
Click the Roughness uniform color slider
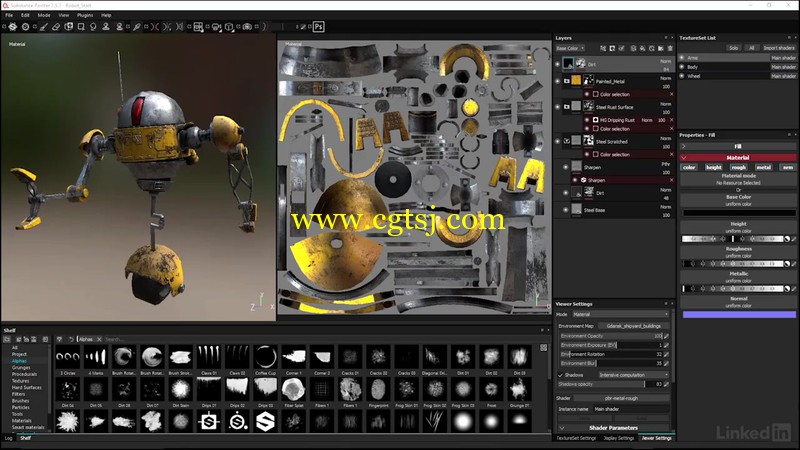point(733,264)
